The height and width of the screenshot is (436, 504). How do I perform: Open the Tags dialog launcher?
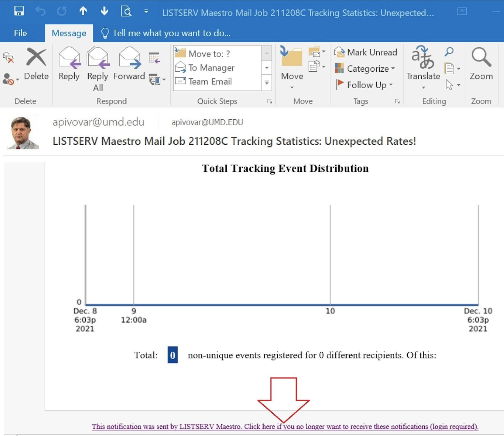(x=397, y=101)
